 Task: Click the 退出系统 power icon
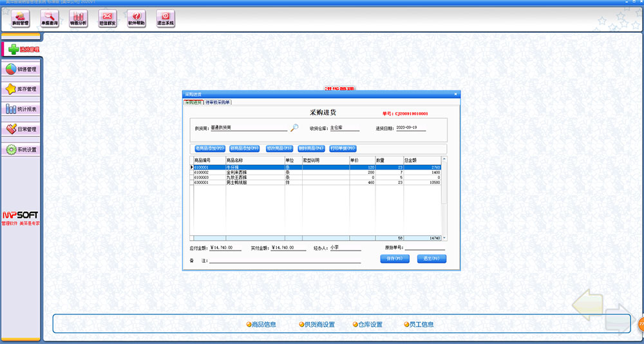[166, 18]
